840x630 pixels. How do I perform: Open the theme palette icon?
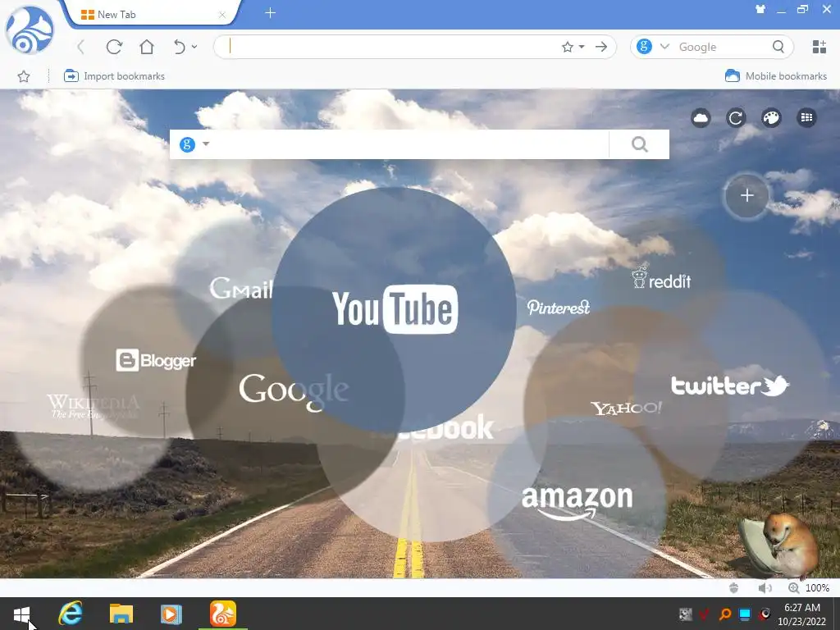771,118
